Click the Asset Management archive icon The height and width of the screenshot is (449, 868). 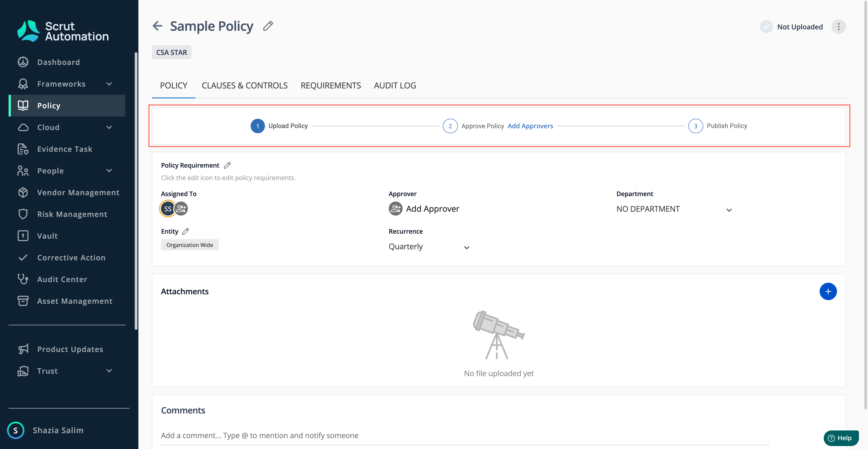click(x=23, y=301)
